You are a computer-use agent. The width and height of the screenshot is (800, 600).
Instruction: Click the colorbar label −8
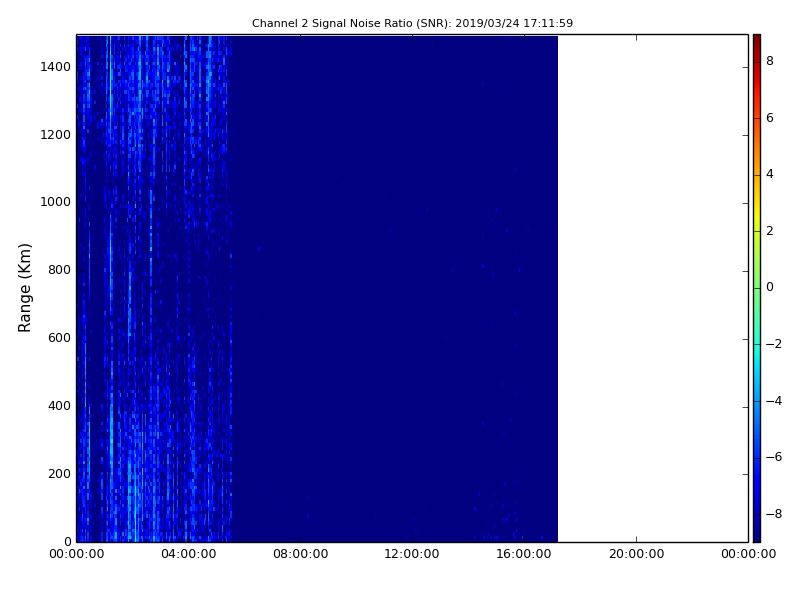[773, 514]
